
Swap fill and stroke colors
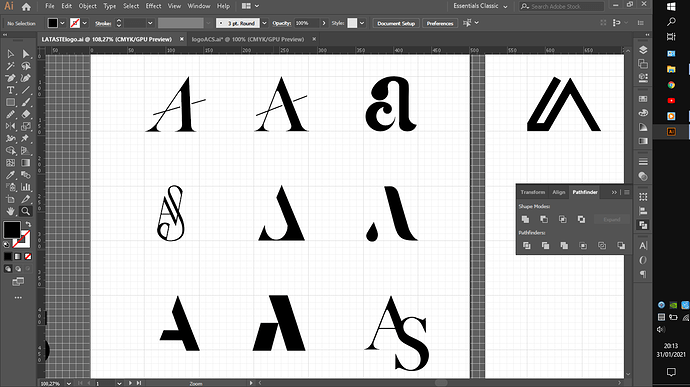click(x=28, y=225)
